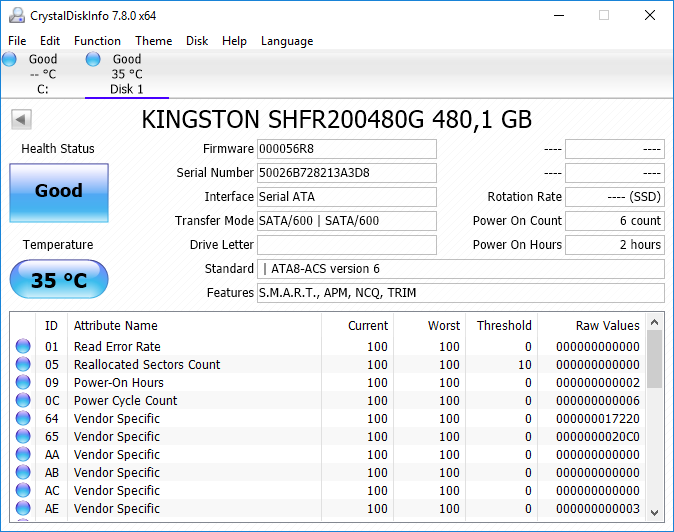Open the Help menu
674x532 pixels.
(x=234, y=41)
